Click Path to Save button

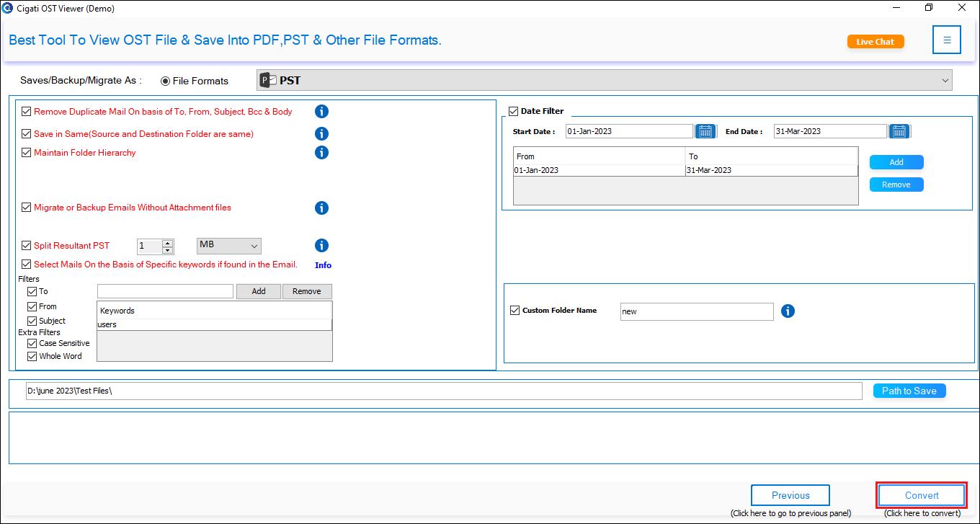(909, 391)
